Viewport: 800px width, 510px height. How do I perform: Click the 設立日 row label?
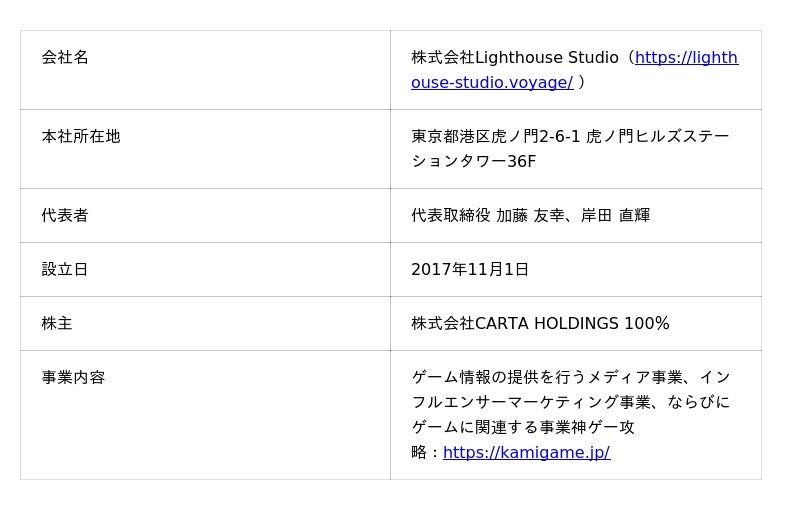65,270
